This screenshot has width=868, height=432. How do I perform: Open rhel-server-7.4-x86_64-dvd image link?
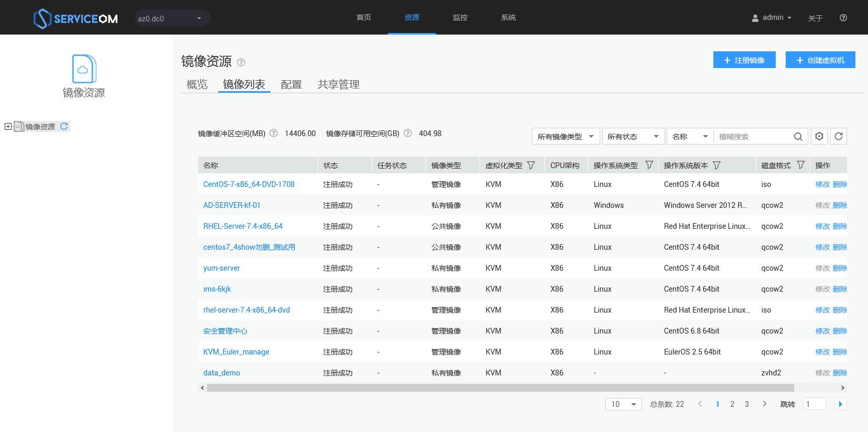(x=247, y=310)
